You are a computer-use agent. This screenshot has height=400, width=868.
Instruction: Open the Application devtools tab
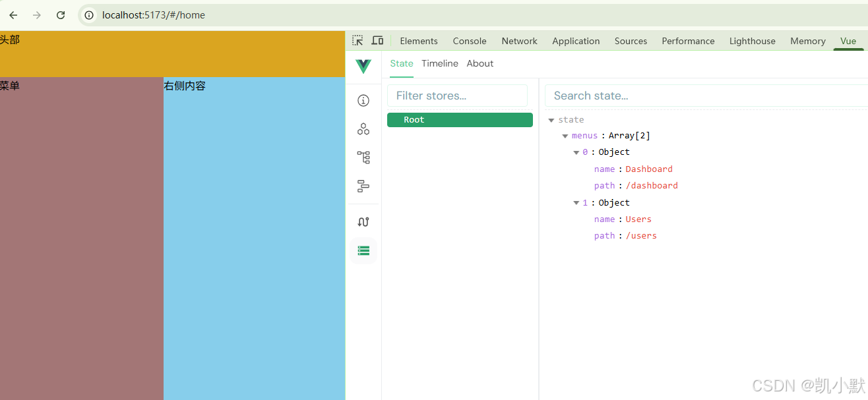pyautogui.click(x=576, y=41)
